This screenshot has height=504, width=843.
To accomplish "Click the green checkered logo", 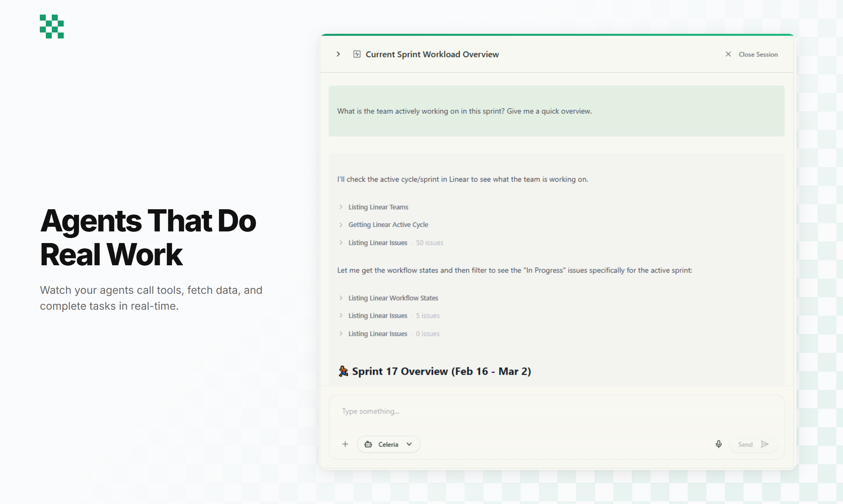I will 52,27.
